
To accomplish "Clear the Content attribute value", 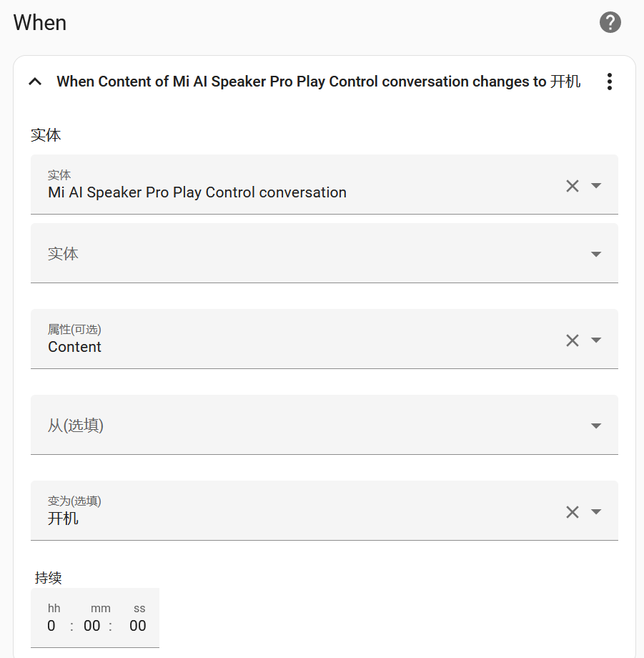I will pyautogui.click(x=573, y=340).
